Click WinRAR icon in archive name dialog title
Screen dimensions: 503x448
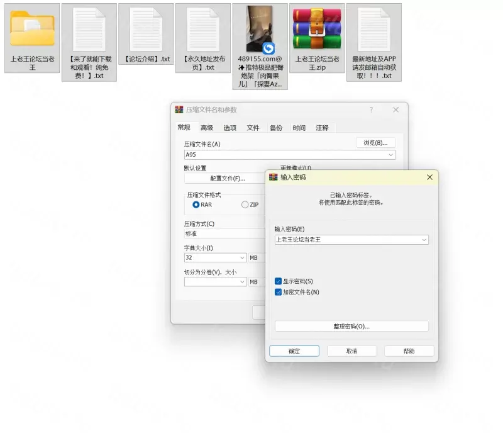[179, 109]
